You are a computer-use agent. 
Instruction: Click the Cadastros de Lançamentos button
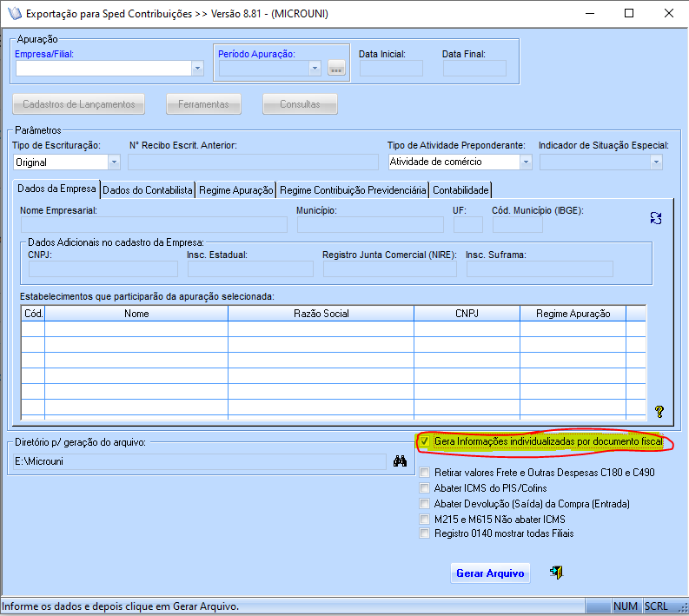tap(78, 104)
